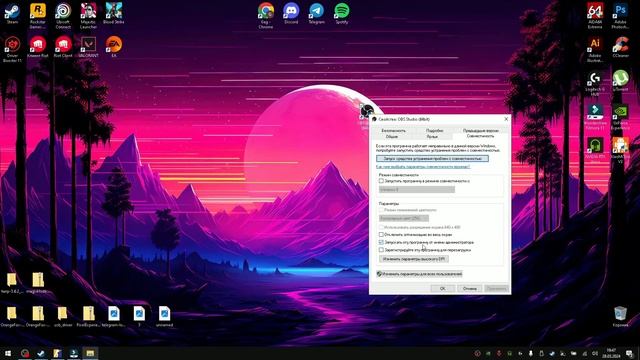Select the Blood Strike desktop shortcut
The image size is (640, 360).
[113, 13]
